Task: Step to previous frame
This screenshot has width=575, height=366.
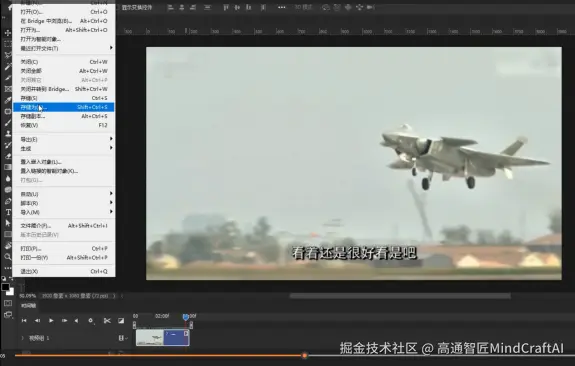Action: pos(37,321)
